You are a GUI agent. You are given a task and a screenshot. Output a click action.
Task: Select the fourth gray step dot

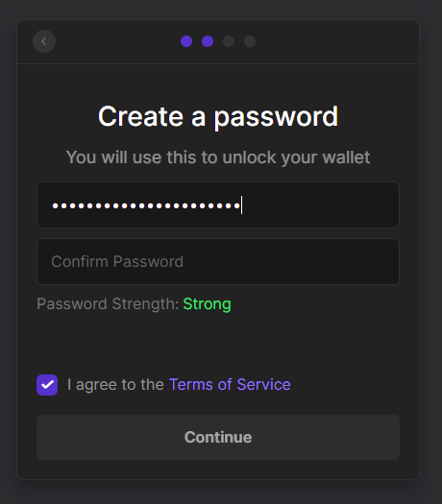click(250, 41)
